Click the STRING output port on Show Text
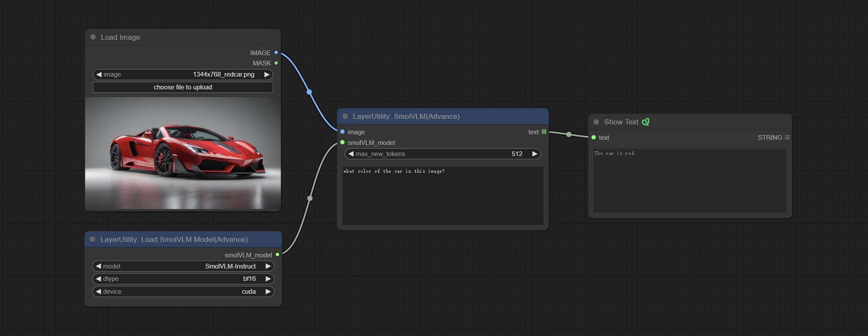The width and height of the screenshot is (868, 336). pos(787,137)
